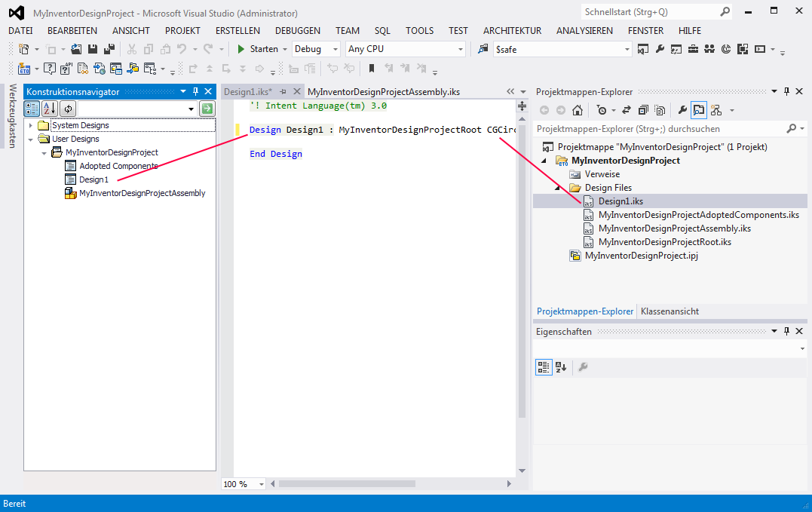This screenshot has width=812, height=512.
Task: Toggle categorized view in Konstruktionsnavigator
Action: [32, 109]
